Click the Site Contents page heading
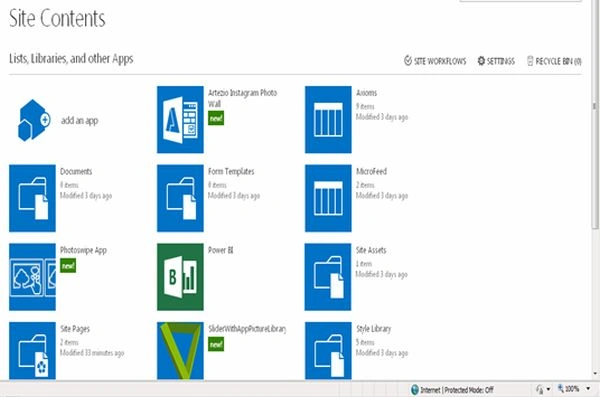Screen dimensions: 600x397 (57, 18)
